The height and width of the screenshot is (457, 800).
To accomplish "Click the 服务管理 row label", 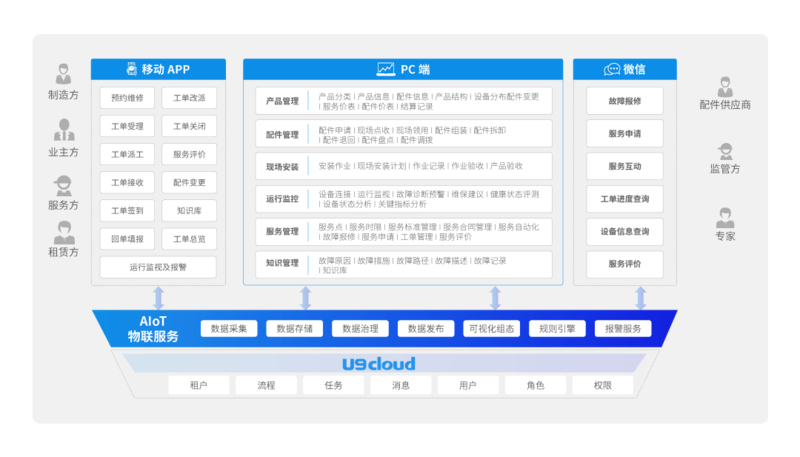I will pyautogui.click(x=282, y=232).
